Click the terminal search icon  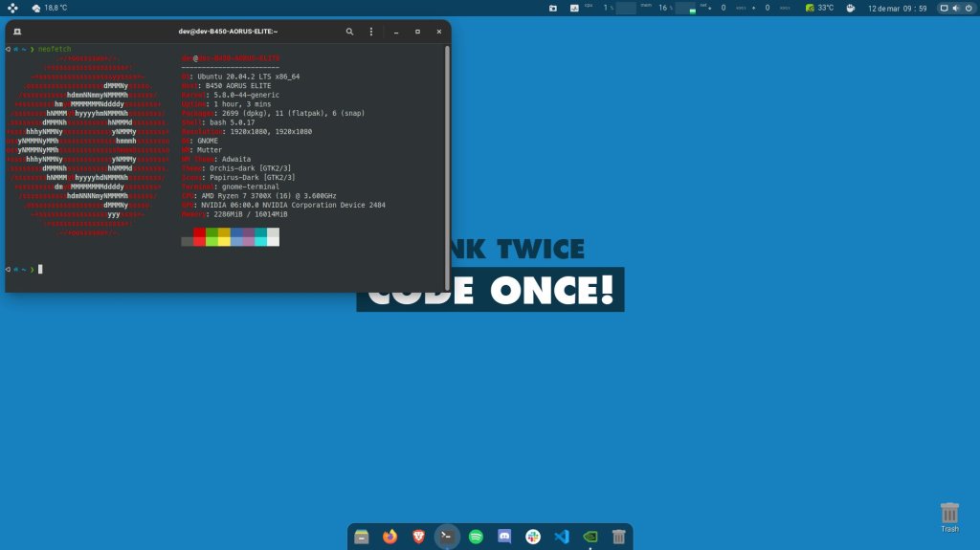(x=350, y=32)
